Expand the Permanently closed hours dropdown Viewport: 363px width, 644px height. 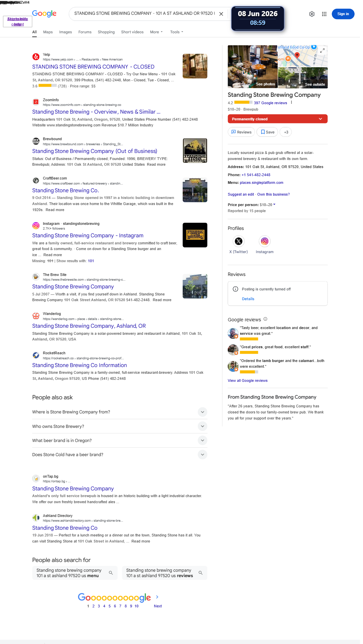[320, 119]
